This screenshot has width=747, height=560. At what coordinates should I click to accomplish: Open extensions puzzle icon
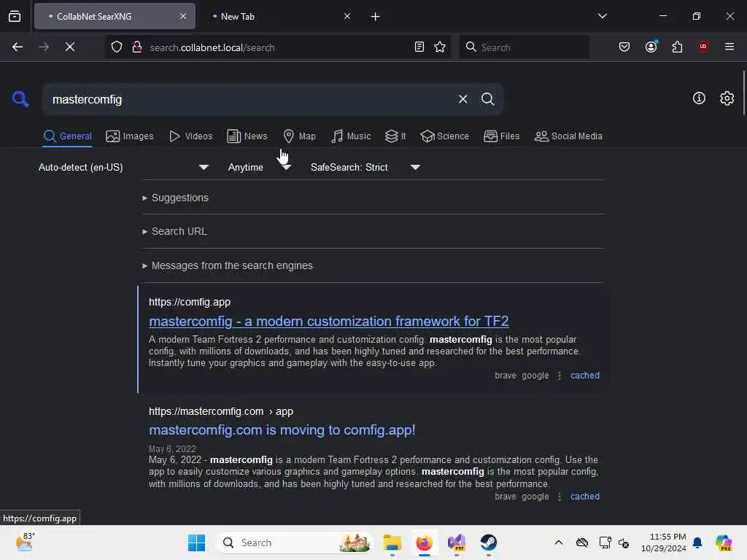click(677, 47)
